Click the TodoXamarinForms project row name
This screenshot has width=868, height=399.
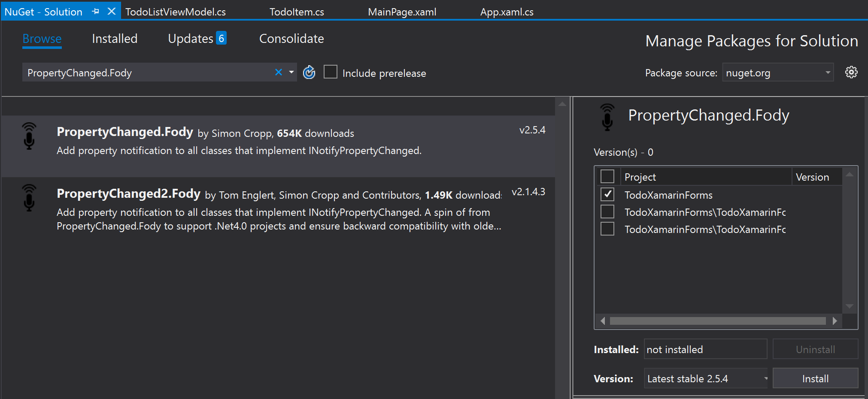coord(668,195)
